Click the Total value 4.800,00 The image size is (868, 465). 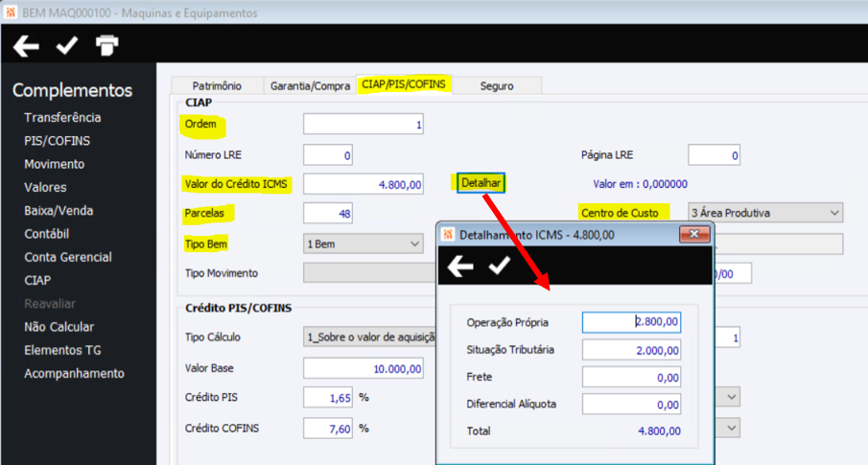[659, 430]
